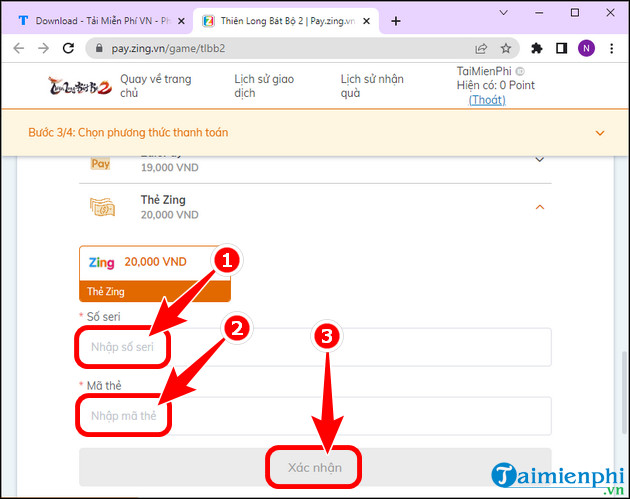Minimize the Chrome window
The height and width of the screenshot is (499, 630).
tap(539, 13)
